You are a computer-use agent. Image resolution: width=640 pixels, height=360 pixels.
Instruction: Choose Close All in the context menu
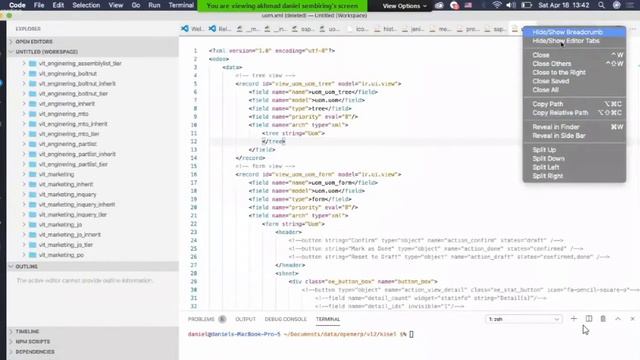pyautogui.click(x=574, y=90)
